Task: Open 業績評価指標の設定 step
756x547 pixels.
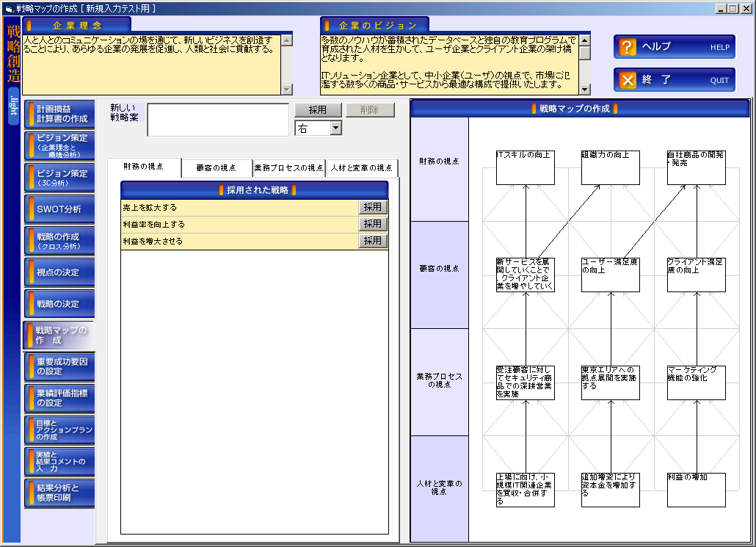Action: [x=59, y=399]
